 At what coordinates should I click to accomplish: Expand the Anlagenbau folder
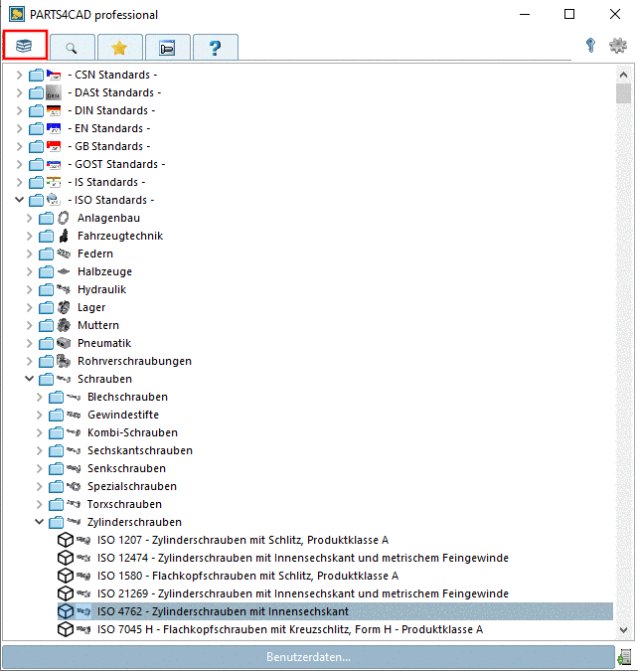(x=29, y=218)
